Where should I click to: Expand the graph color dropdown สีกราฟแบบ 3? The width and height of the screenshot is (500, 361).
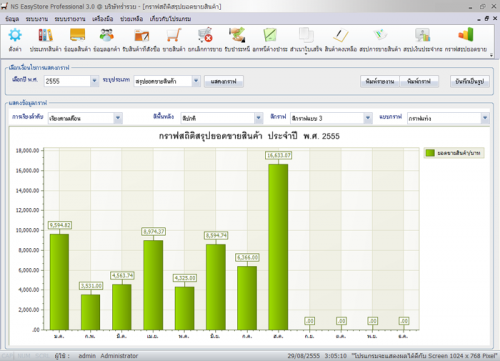368,118
